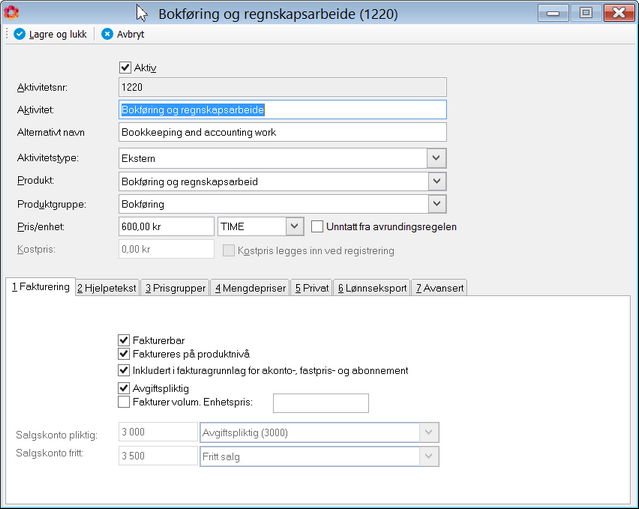Click the Produktgruppe: label
Viewport: 639px width, 509px height.
52,204
